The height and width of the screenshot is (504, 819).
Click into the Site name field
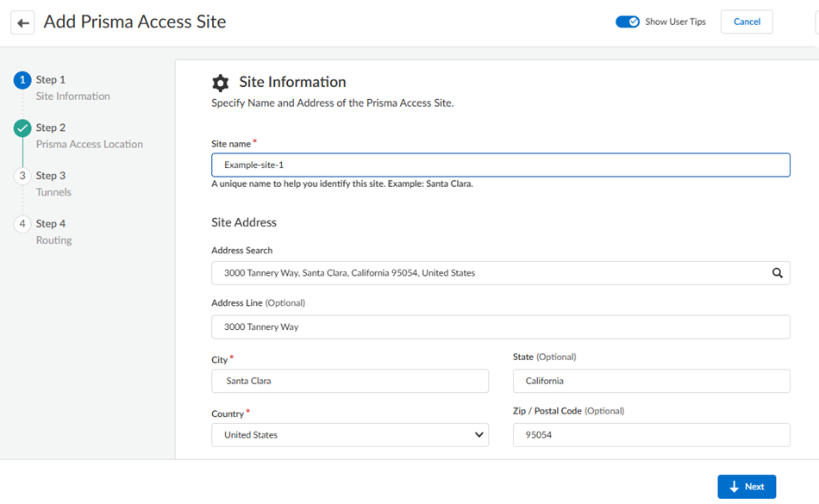point(500,165)
